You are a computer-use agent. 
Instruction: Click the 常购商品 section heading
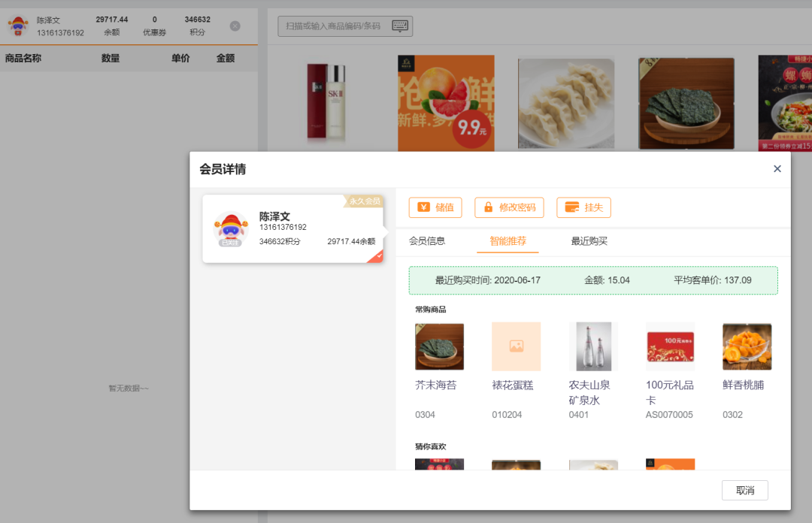point(430,309)
